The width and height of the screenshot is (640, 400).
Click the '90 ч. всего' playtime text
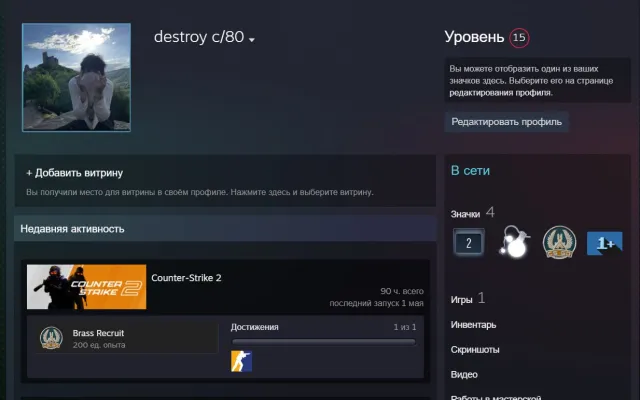click(x=402, y=291)
